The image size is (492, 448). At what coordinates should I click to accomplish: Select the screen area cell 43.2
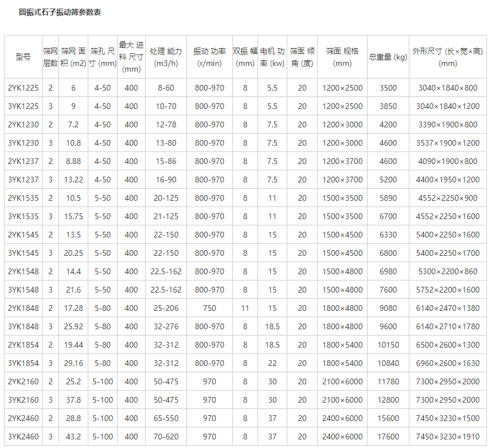pyautogui.click(x=73, y=437)
